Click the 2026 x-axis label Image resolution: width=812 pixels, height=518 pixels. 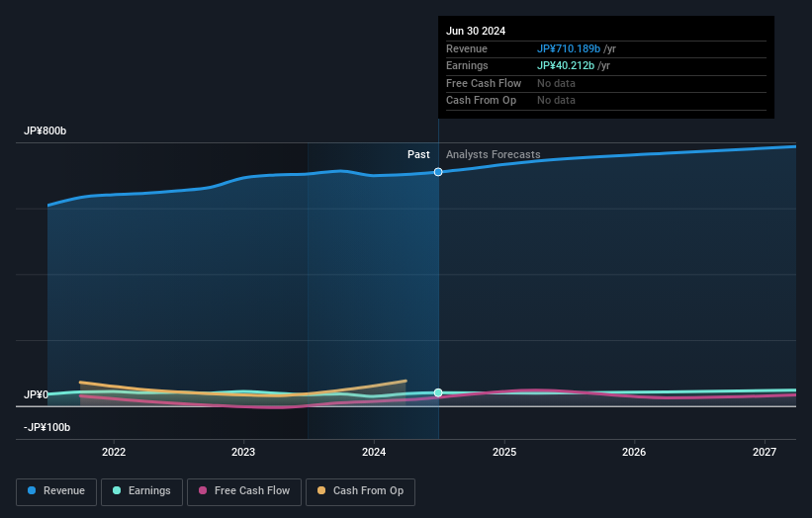(633, 452)
